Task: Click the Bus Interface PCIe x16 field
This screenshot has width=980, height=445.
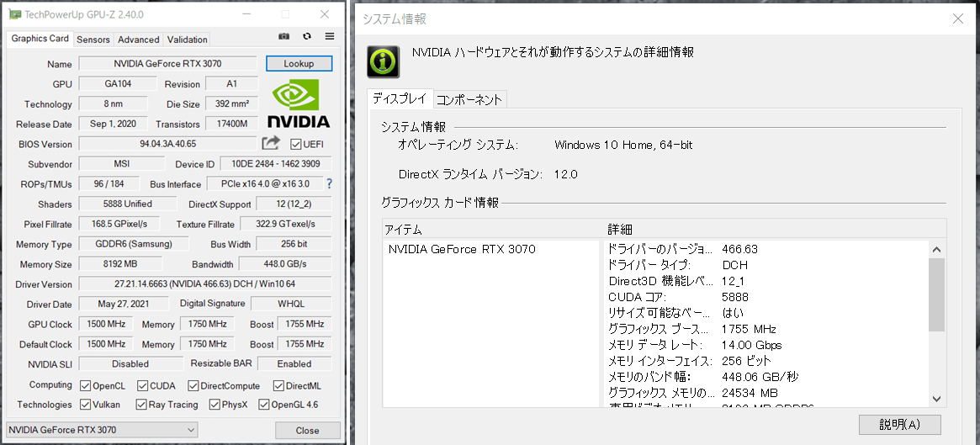Action: tap(264, 183)
